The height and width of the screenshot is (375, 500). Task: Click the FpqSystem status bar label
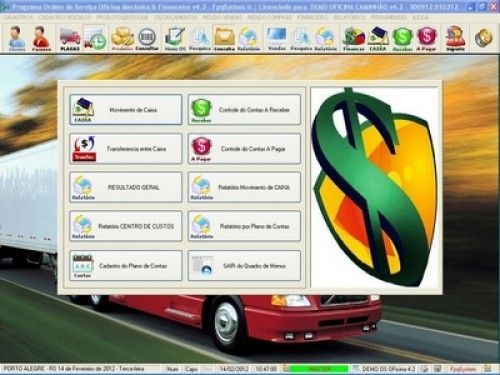coord(463,369)
